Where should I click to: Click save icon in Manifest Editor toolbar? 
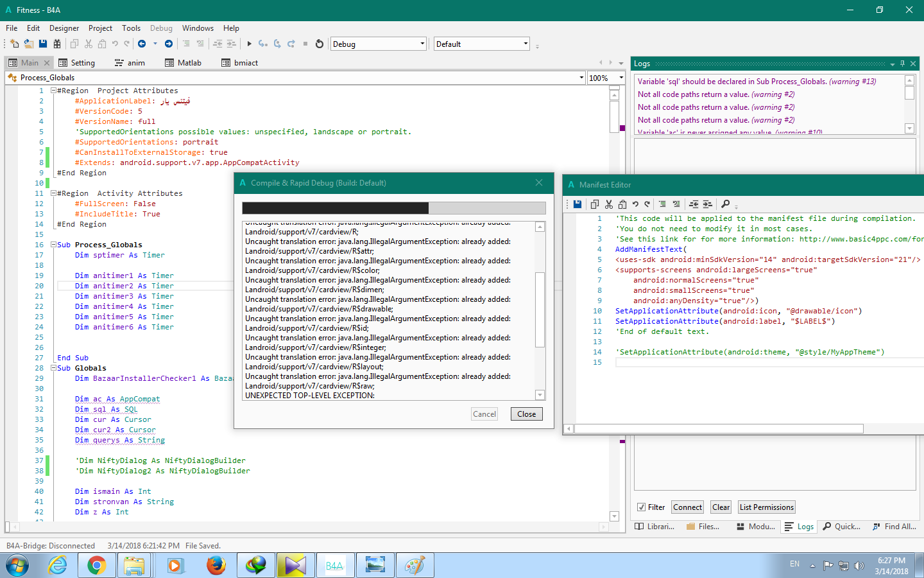pos(577,204)
